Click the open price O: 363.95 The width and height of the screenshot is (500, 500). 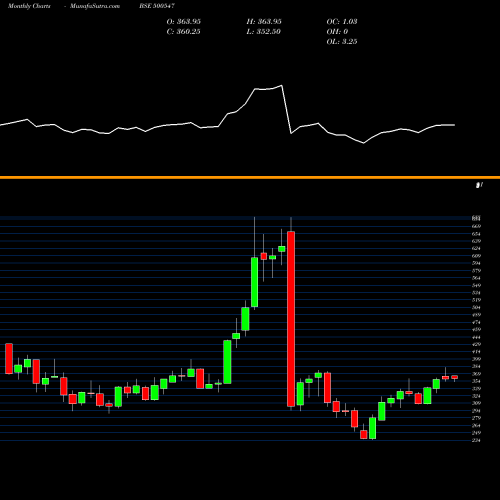pos(184,21)
